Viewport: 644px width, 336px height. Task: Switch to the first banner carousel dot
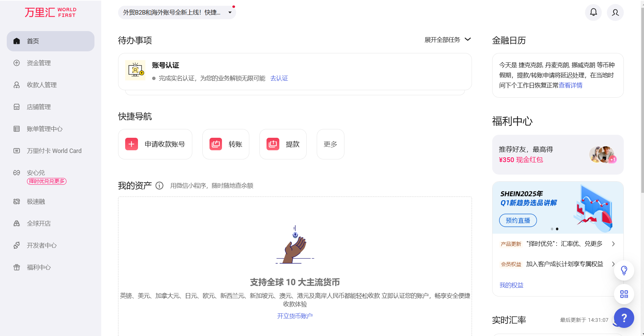pos(552,229)
